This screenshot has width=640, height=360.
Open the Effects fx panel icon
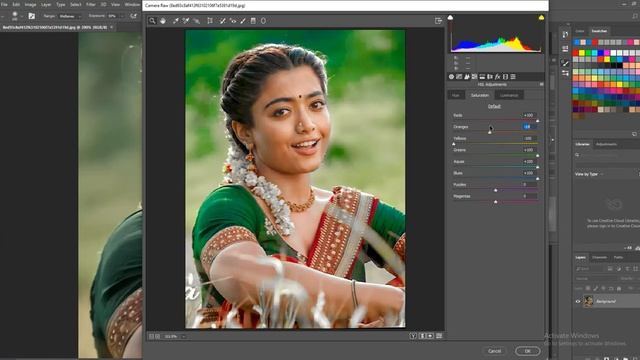(x=498, y=77)
